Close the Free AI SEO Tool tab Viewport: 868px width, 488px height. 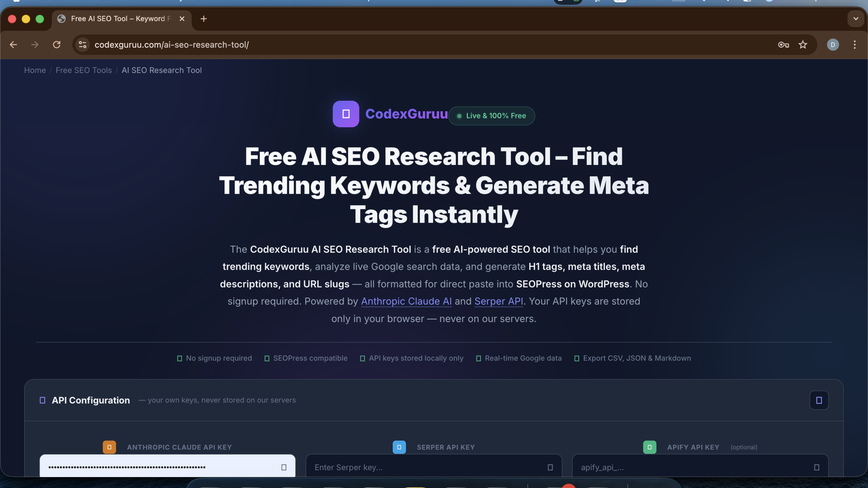click(182, 18)
